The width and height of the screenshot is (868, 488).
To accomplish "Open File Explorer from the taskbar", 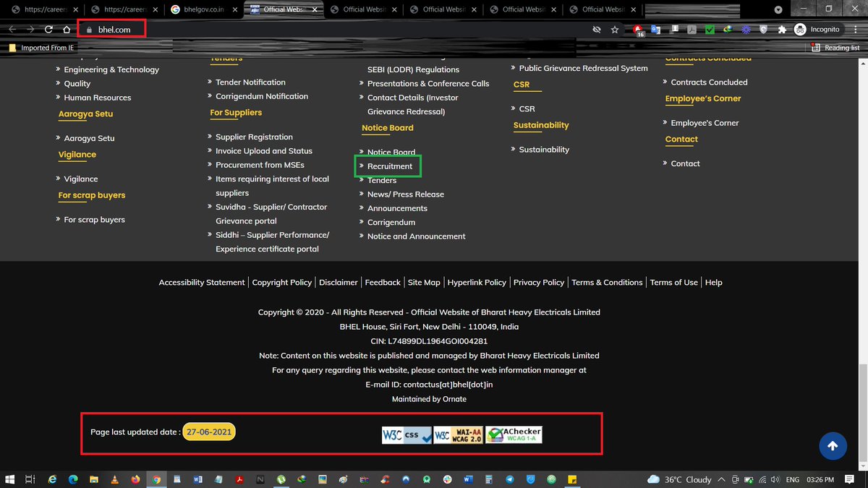I will coord(93,479).
